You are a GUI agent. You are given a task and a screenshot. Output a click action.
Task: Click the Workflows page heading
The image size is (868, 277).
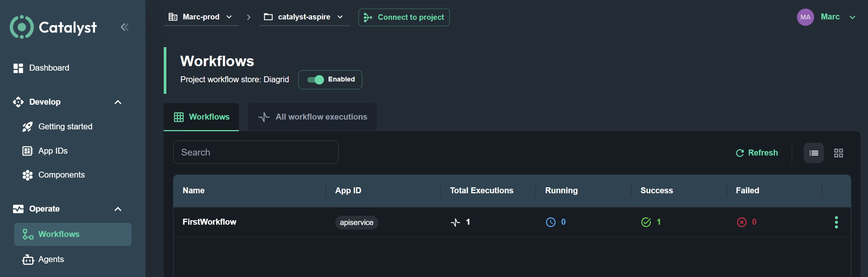point(217,61)
